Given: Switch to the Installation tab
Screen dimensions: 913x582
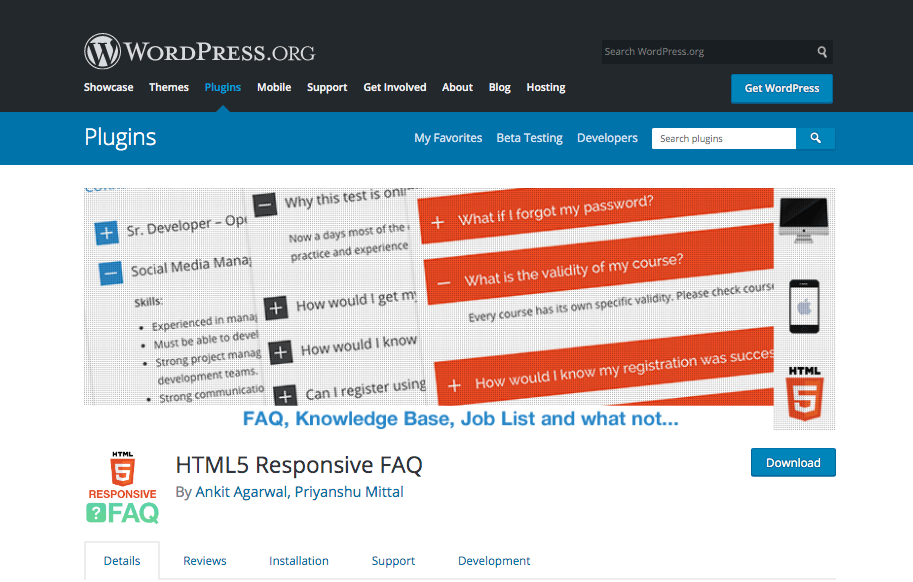Looking at the screenshot, I should [299, 560].
